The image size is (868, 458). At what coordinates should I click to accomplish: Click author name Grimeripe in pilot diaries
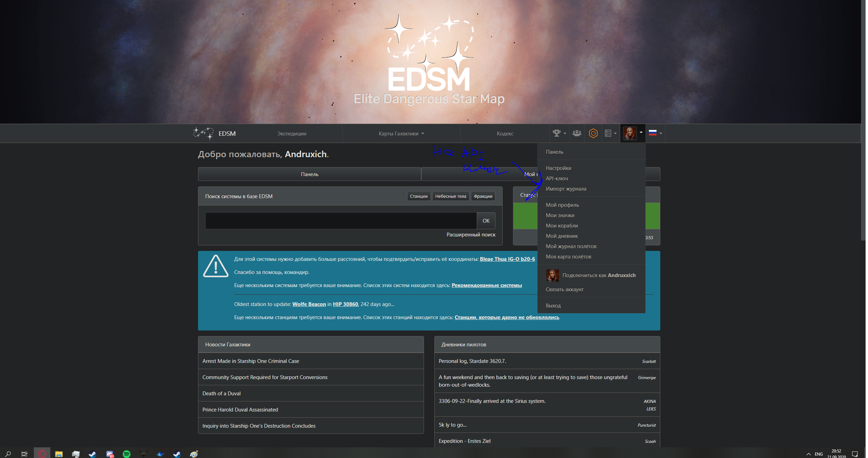point(647,378)
